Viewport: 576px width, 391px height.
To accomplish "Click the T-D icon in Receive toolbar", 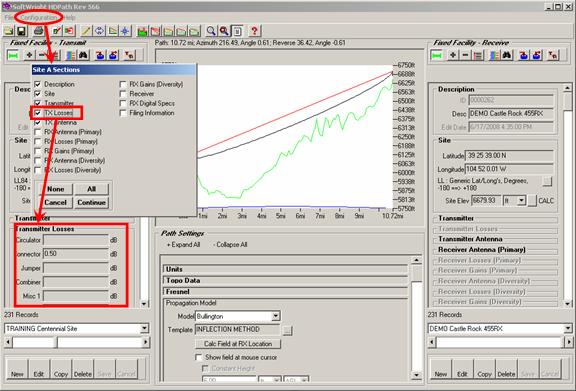I will [x=553, y=55].
